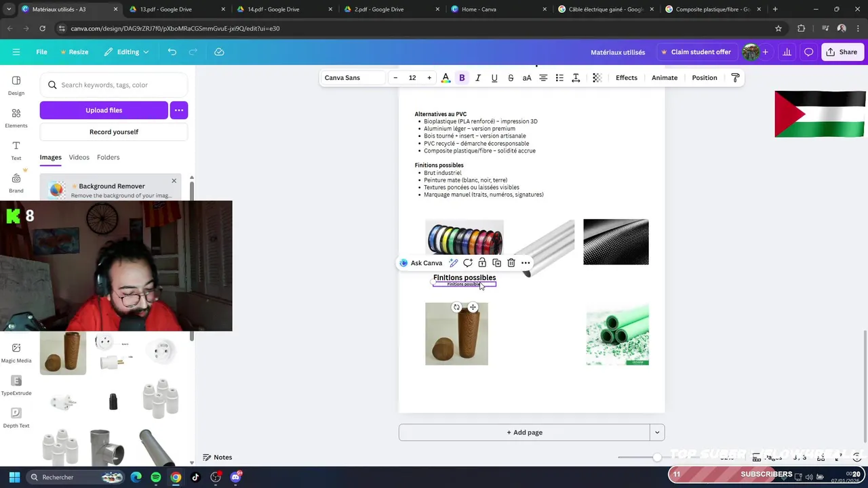
Task: Open the text spacing options
Action: 576,78
